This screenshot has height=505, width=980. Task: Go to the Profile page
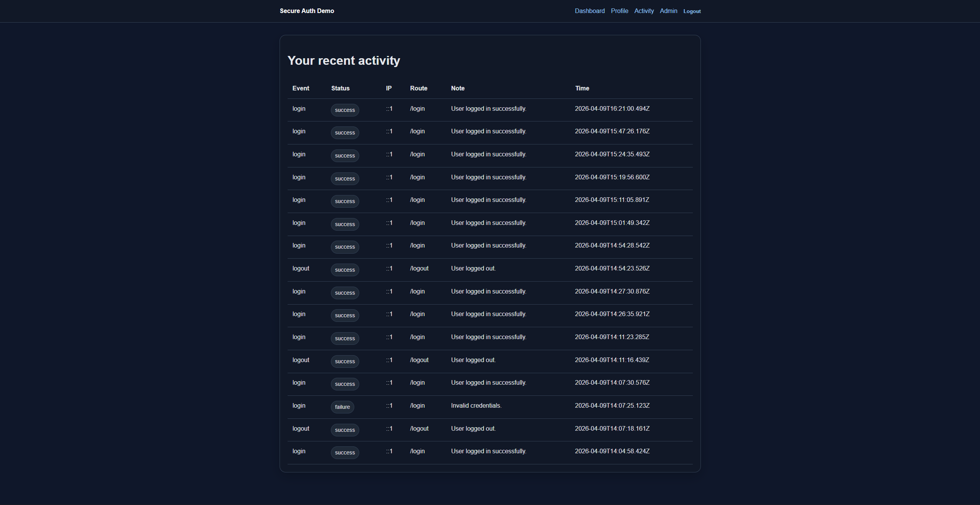click(x=619, y=11)
